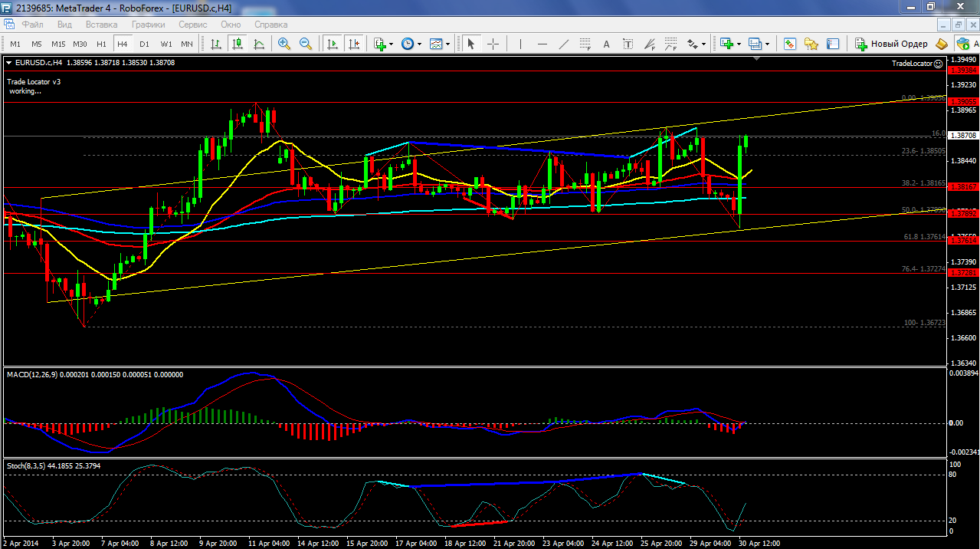Click the New Chart icon
This screenshot has width=980, height=549.
coord(726,44)
